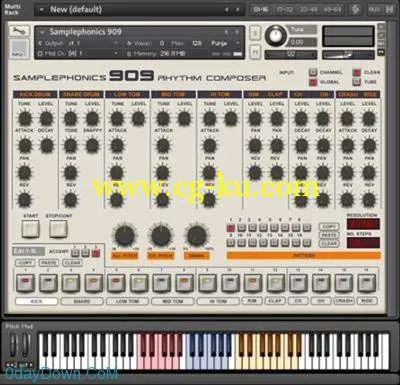The image size is (400, 385).
Task: Adjust the Snare Drum Tone knob
Action: click(71, 145)
